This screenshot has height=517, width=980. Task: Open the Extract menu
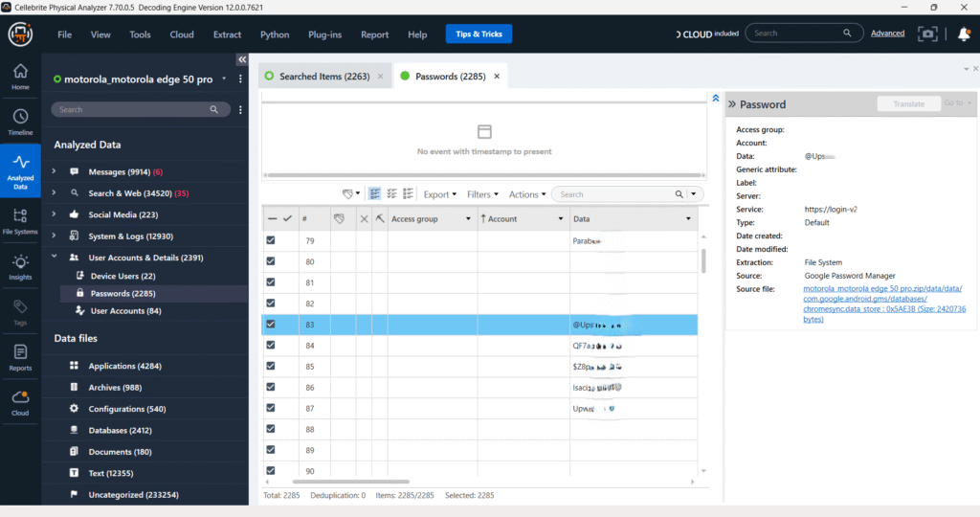pos(227,34)
